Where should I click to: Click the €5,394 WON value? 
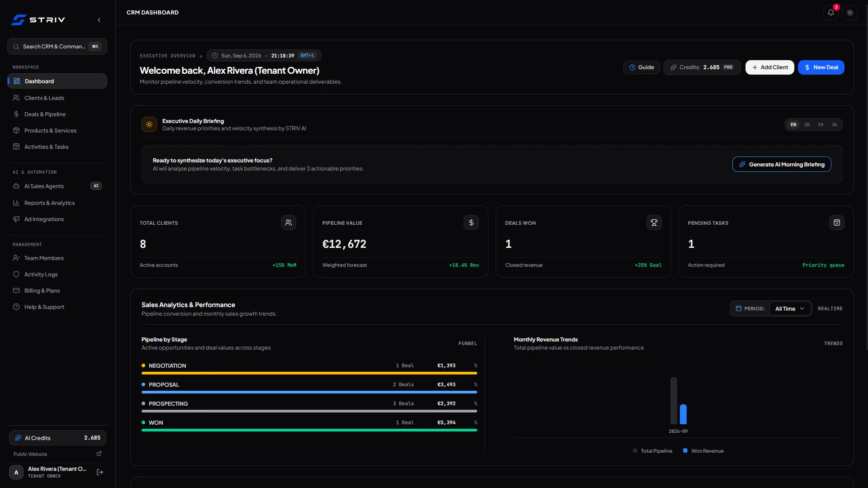(446, 423)
